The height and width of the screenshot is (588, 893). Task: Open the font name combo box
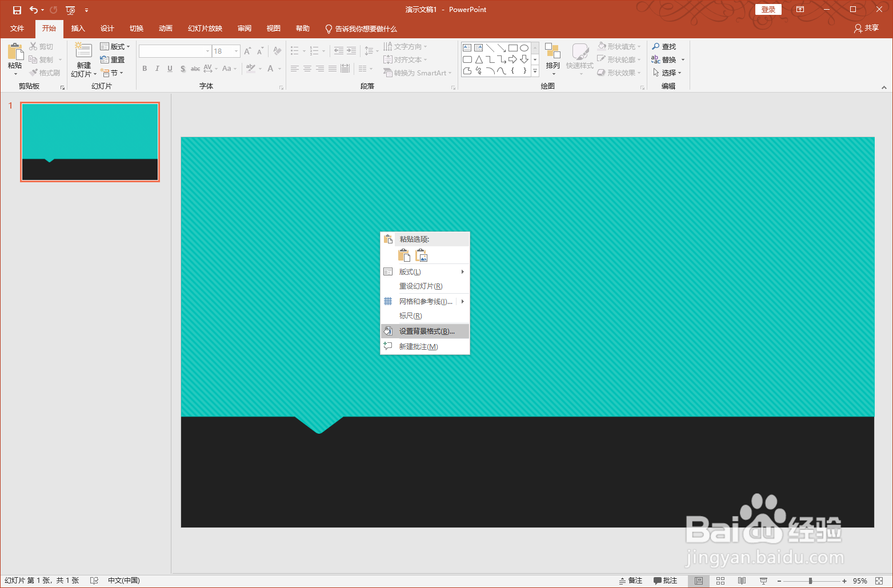point(175,51)
